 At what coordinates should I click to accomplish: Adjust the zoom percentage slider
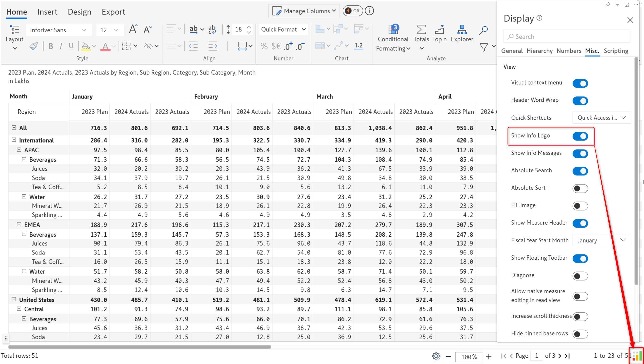(x=468, y=356)
